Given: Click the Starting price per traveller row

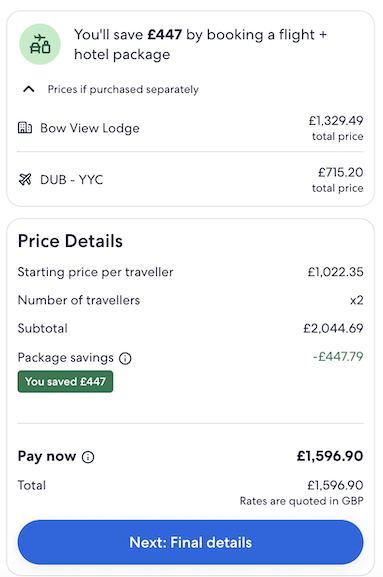Looking at the screenshot, I should coord(191,272).
